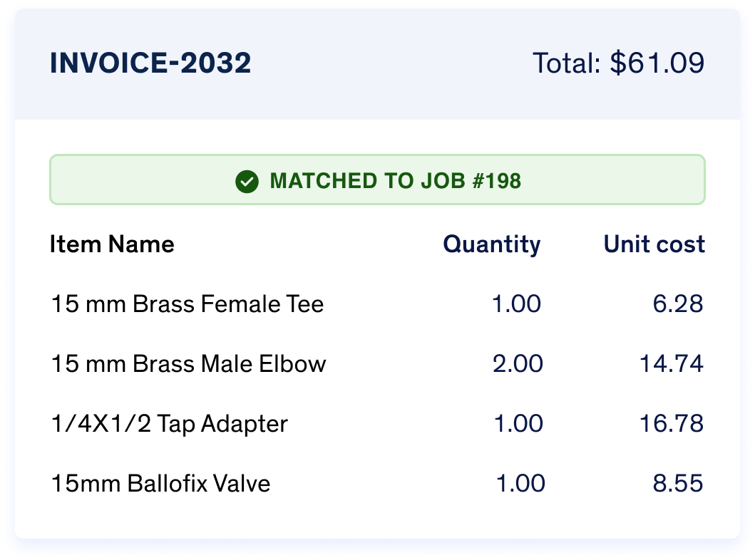This screenshot has height=560, width=755.
Task: Select the INVOICE-2032 heading
Action: pos(150,63)
